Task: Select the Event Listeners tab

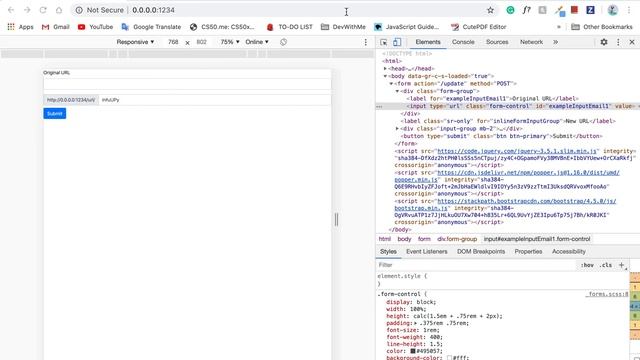Action: pyautogui.click(x=427, y=251)
